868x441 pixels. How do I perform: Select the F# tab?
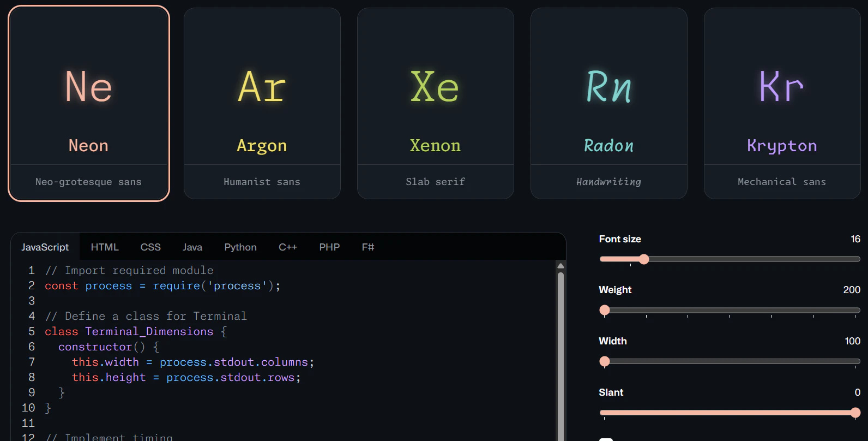(368, 247)
